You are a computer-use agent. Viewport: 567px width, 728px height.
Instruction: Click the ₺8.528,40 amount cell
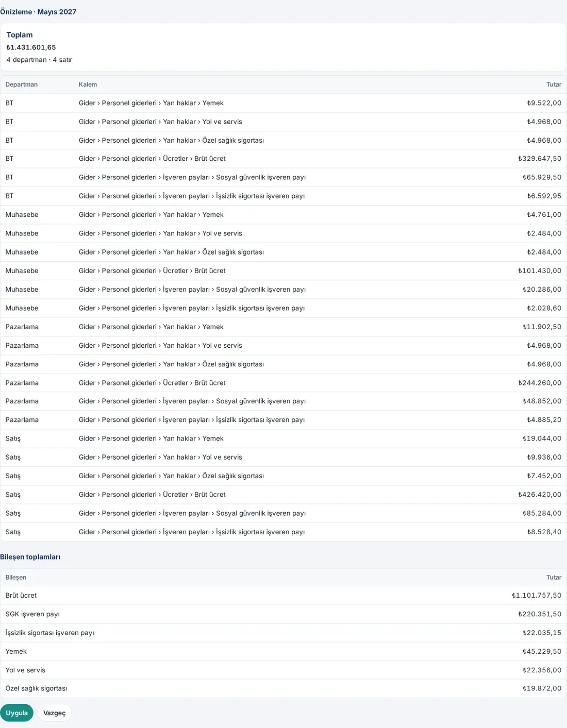coord(544,532)
